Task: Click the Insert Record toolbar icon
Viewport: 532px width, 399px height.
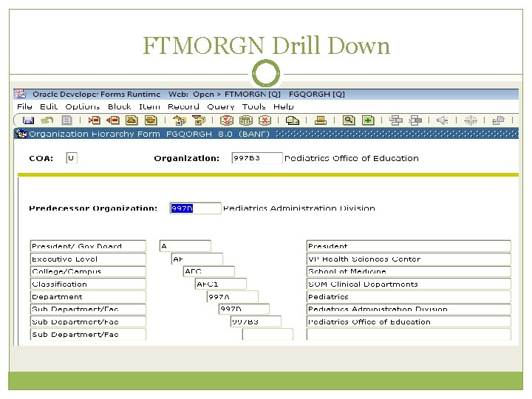Action: tap(95, 120)
